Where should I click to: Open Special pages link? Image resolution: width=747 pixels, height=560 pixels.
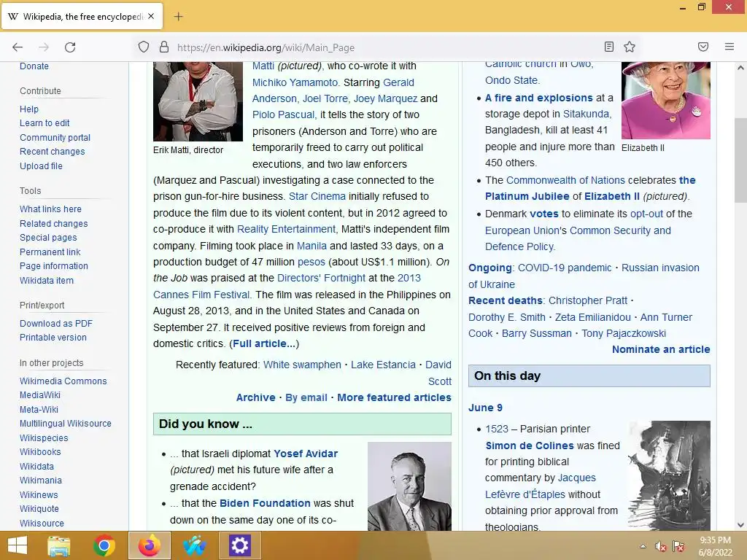click(48, 237)
